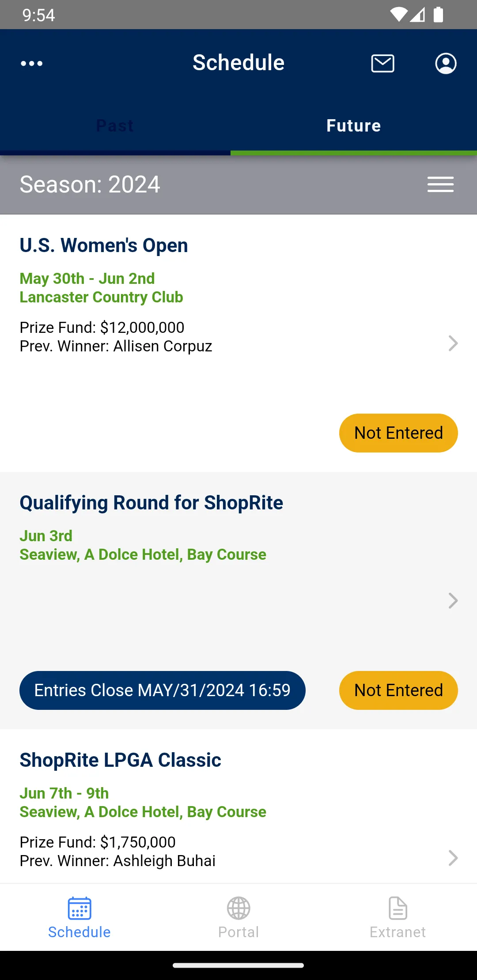The image size is (477, 980).
Task: Tap Lancaster Country Club venue text
Action: (x=101, y=297)
